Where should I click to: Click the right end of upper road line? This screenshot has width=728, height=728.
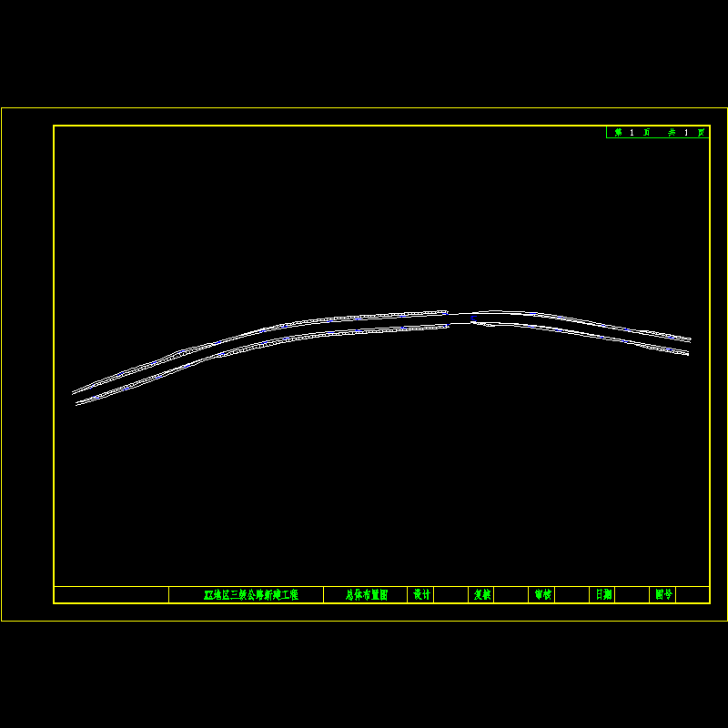(x=690, y=340)
